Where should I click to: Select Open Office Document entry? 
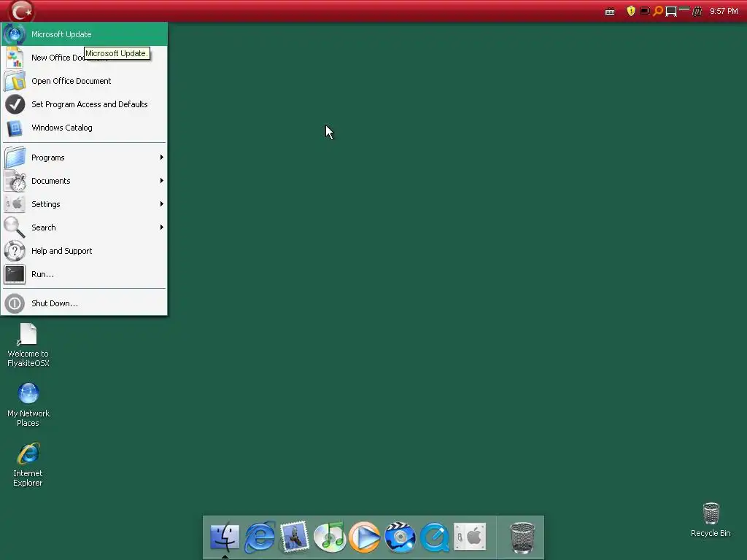point(85,81)
